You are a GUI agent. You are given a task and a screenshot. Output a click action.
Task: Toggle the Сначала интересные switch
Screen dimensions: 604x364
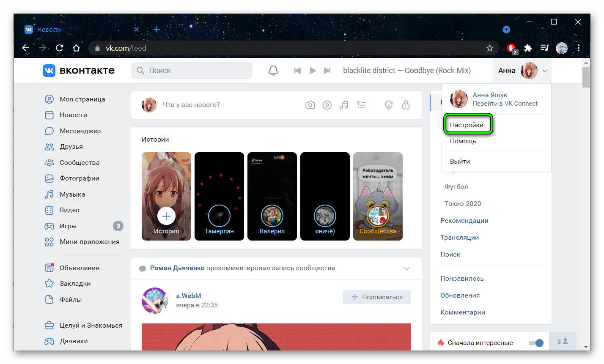[x=536, y=343]
